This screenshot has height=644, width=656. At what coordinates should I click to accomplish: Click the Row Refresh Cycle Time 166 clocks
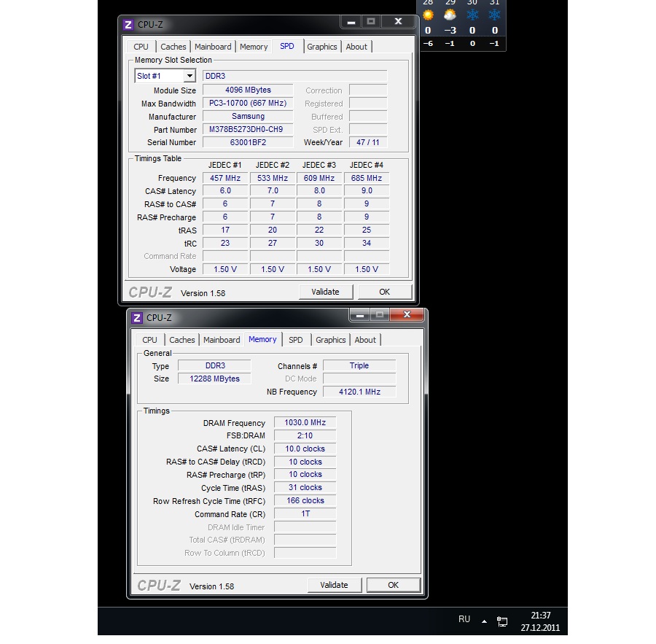click(x=305, y=500)
